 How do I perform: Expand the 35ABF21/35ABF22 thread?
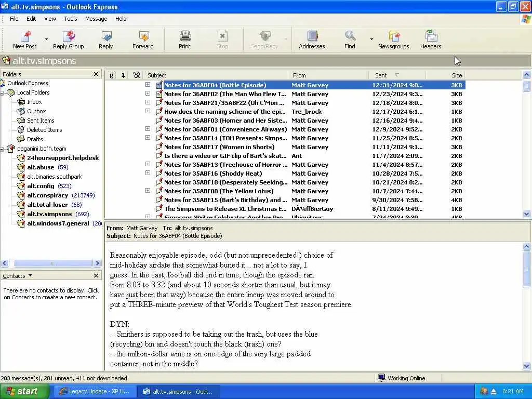(148, 102)
